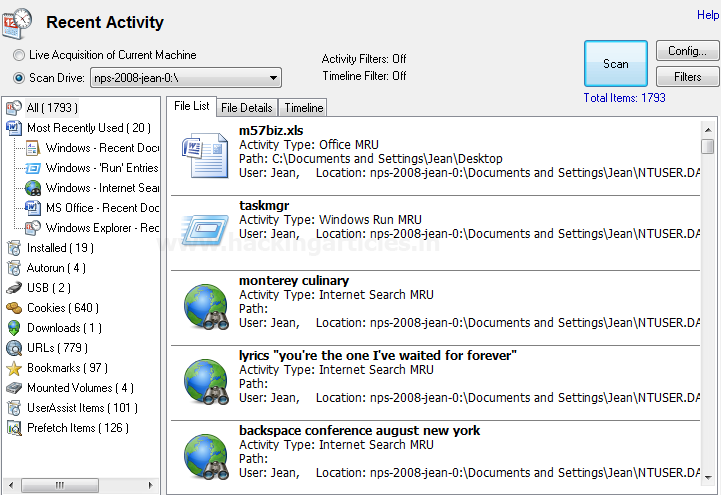The image size is (721, 495).
Task: Select Live Acquisition of Current Machine
Action: tap(20, 55)
